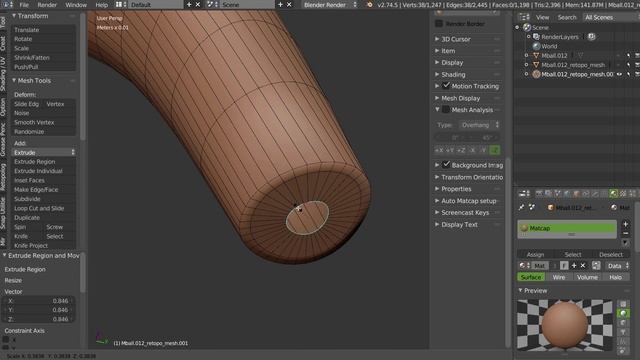Expand the Mesh Display panel
The image size is (640, 360).
437,98
